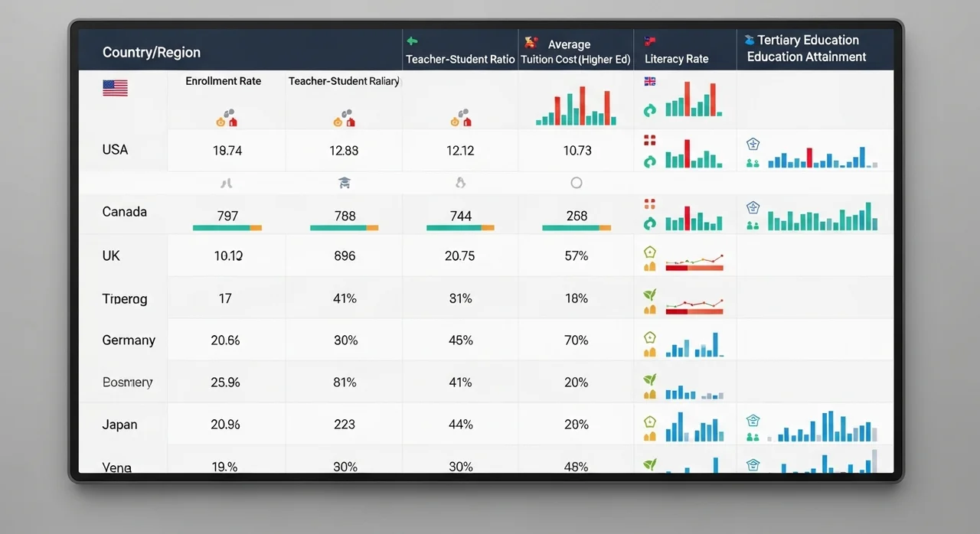Viewport: 980px width, 534px height.
Task: Click the Tertiary Education Attainment header
Action: click(806, 48)
